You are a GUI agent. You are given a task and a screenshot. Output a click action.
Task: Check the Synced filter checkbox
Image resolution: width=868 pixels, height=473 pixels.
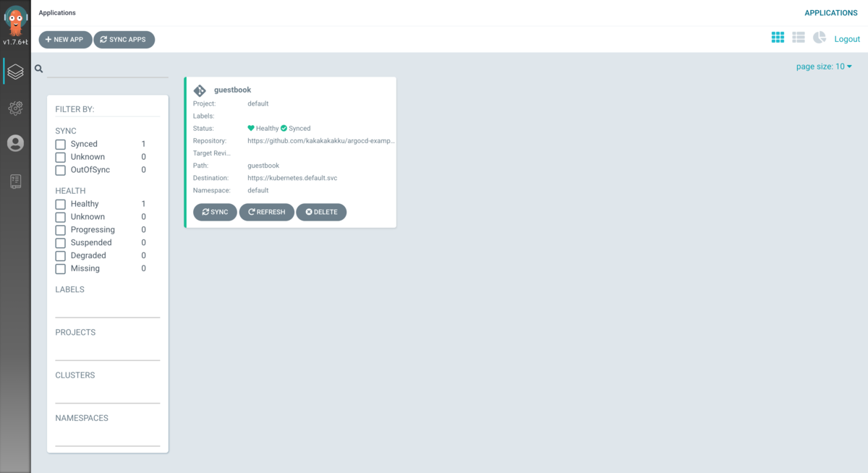(61, 145)
